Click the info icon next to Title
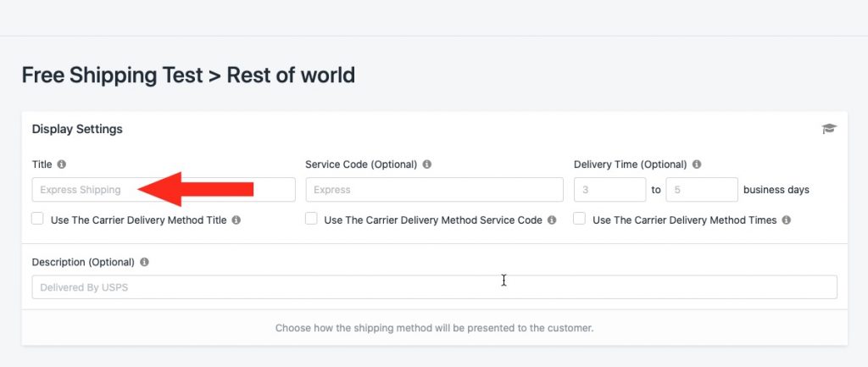The height and width of the screenshot is (367, 868). (x=61, y=164)
